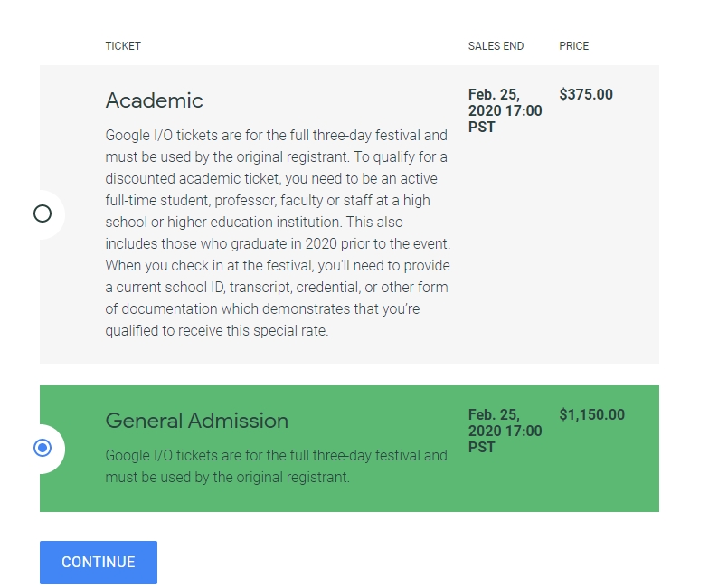Screen dimensions: 718x588
Task: Click the General Admission sales end date
Action: 505,431
